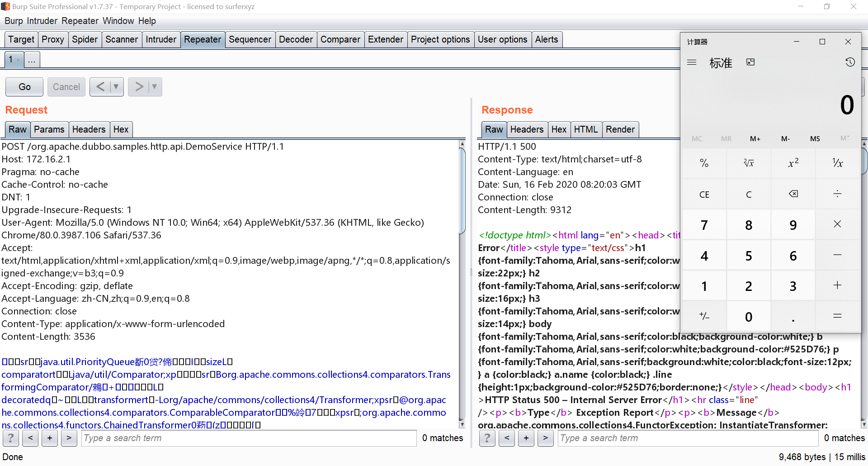Screen dimensions: 868x466
Task: Open the Project options tab
Action: click(441, 39)
